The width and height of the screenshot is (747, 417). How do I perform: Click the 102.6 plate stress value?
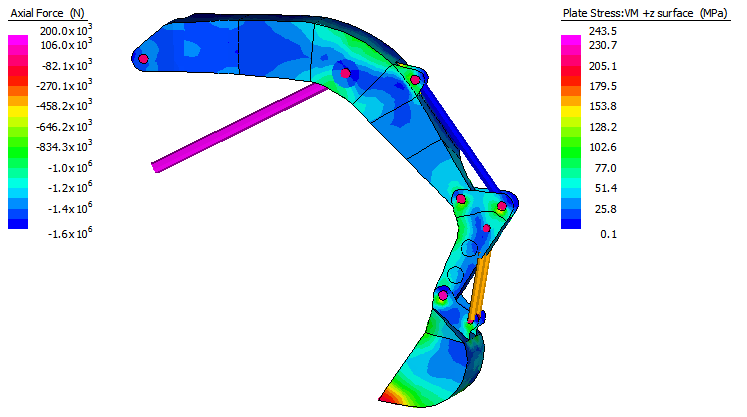coord(603,147)
